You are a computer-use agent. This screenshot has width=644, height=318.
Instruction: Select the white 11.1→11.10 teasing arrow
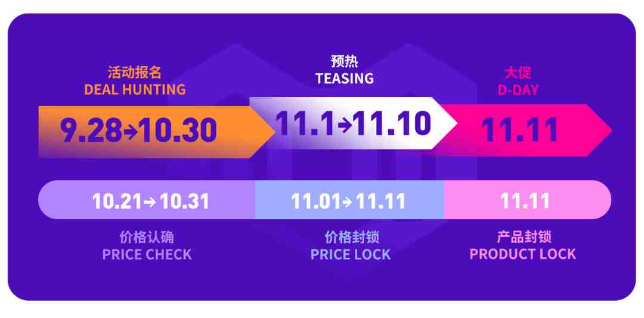pos(353,123)
